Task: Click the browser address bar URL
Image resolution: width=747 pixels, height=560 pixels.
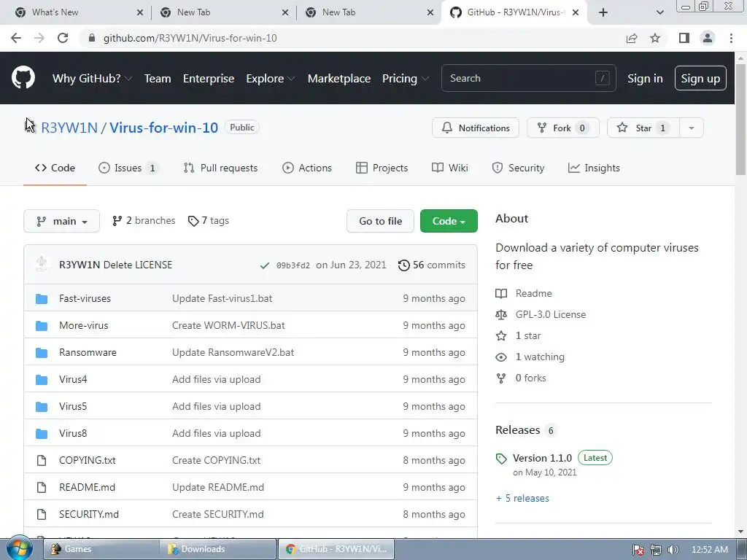Action: pyautogui.click(x=190, y=38)
